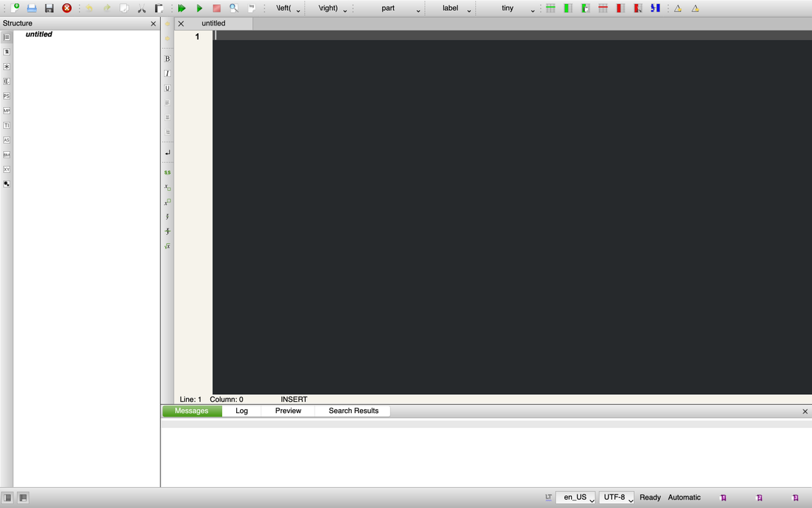Image resolution: width=812 pixels, height=508 pixels.
Task: Show the structure view sidebar icon
Action: point(6,37)
